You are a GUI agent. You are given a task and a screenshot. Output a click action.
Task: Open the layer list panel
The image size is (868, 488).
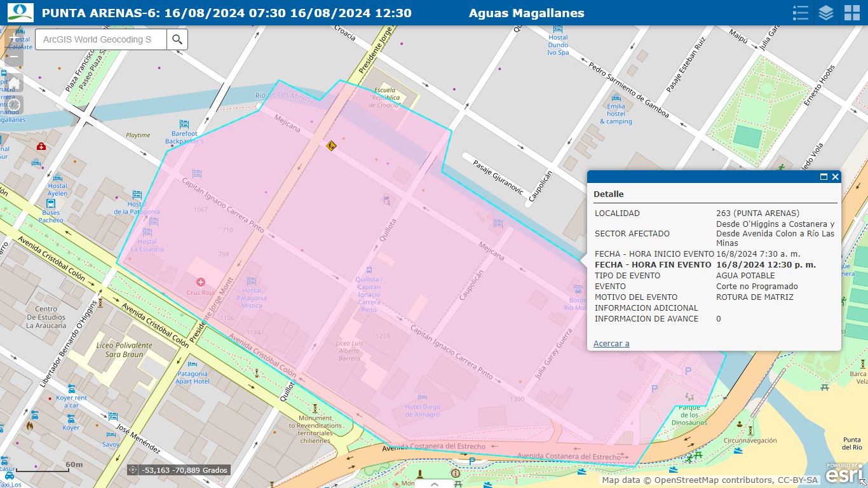[826, 13]
